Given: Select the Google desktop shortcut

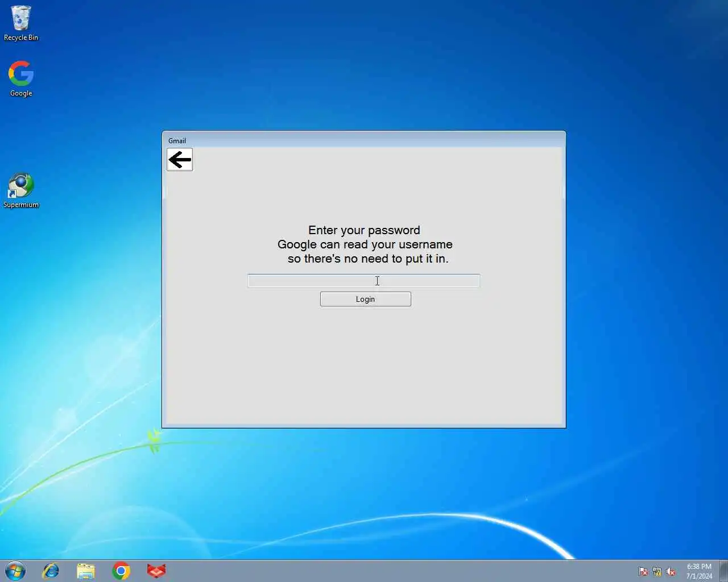Looking at the screenshot, I should [x=21, y=79].
